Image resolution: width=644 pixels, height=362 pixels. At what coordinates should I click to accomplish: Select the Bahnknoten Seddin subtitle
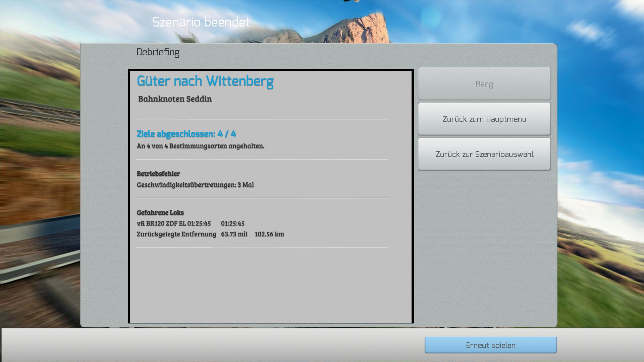[x=175, y=99]
